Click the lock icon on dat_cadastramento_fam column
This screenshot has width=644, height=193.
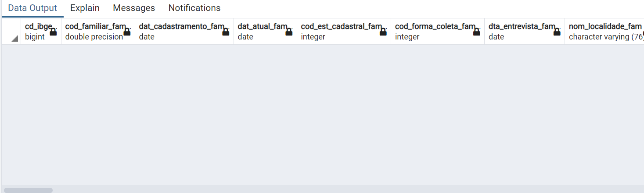pos(226,32)
